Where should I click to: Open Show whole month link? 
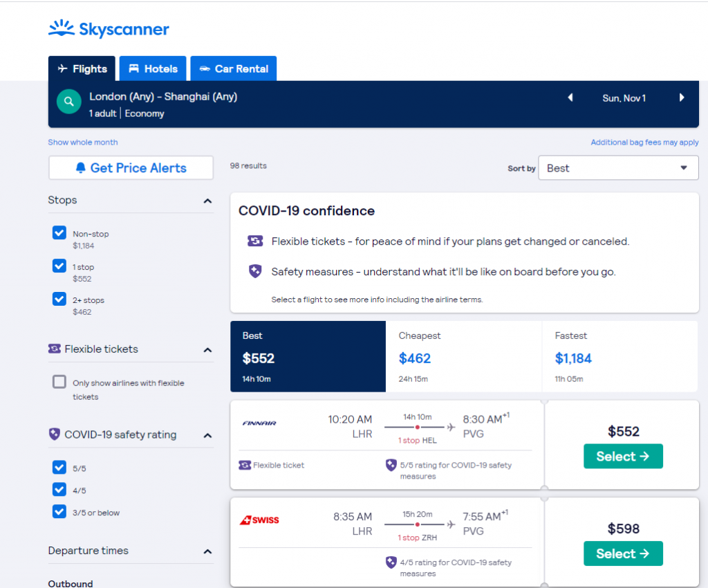83,143
